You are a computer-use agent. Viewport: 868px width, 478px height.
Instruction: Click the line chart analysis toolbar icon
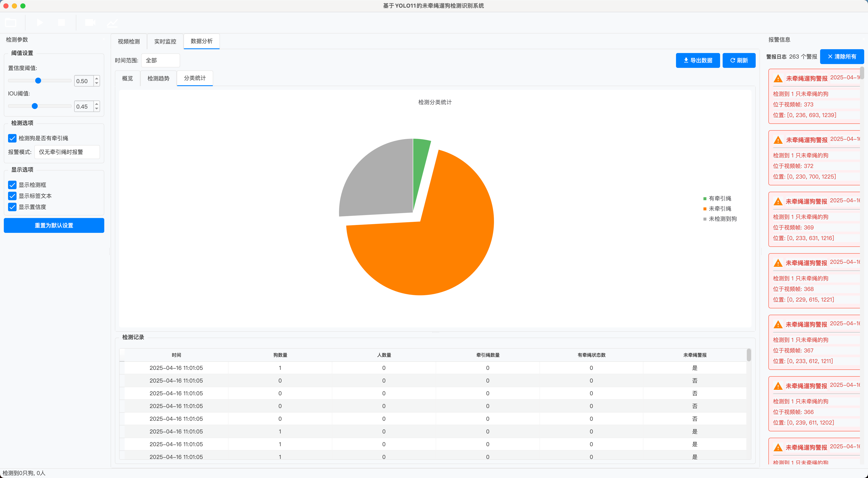112,23
